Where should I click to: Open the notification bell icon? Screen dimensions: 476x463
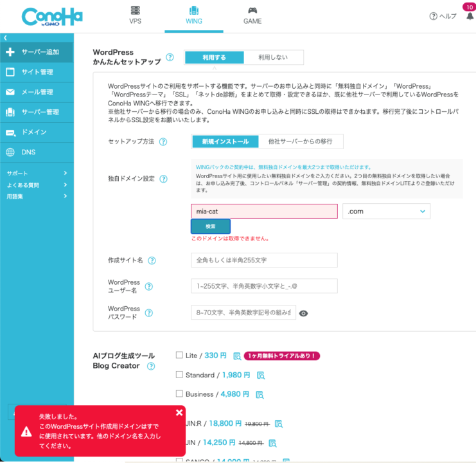(470, 16)
